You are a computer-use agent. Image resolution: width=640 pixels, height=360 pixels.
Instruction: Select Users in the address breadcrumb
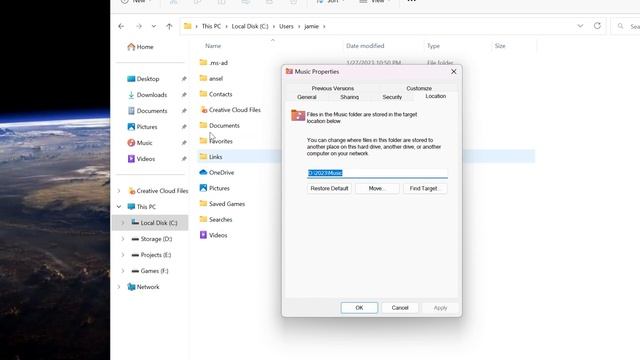[x=286, y=26]
